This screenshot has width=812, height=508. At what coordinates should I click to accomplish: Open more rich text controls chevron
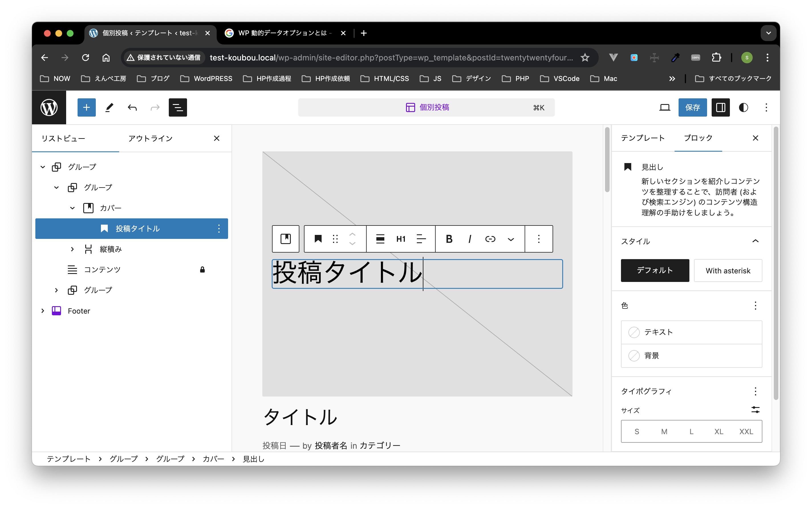[511, 239]
